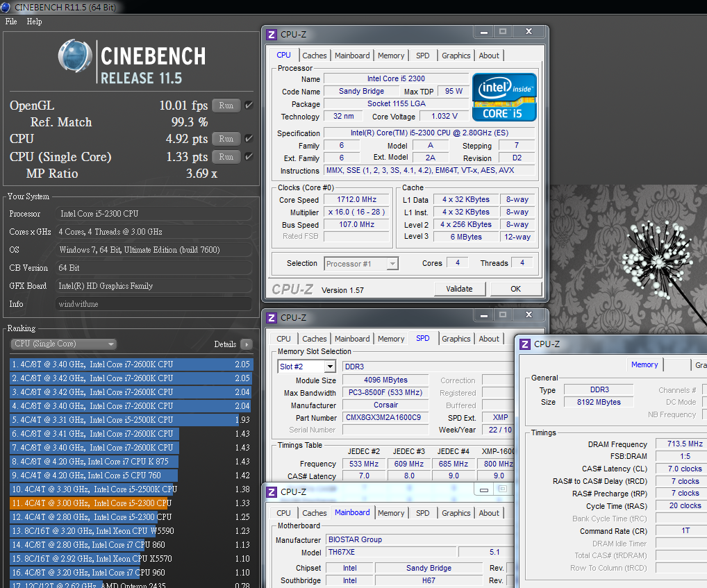
Task: Open the File menu in Cinebench
Action: click(11, 22)
